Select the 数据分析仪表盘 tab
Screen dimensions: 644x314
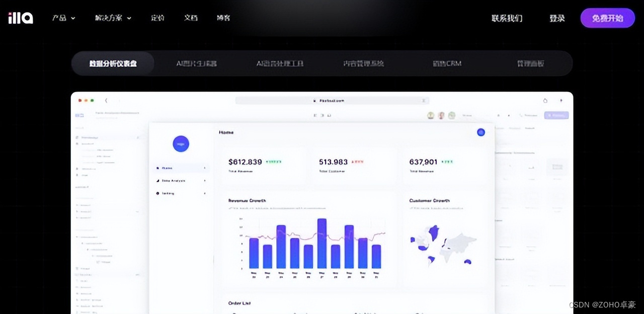pos(113,63)
